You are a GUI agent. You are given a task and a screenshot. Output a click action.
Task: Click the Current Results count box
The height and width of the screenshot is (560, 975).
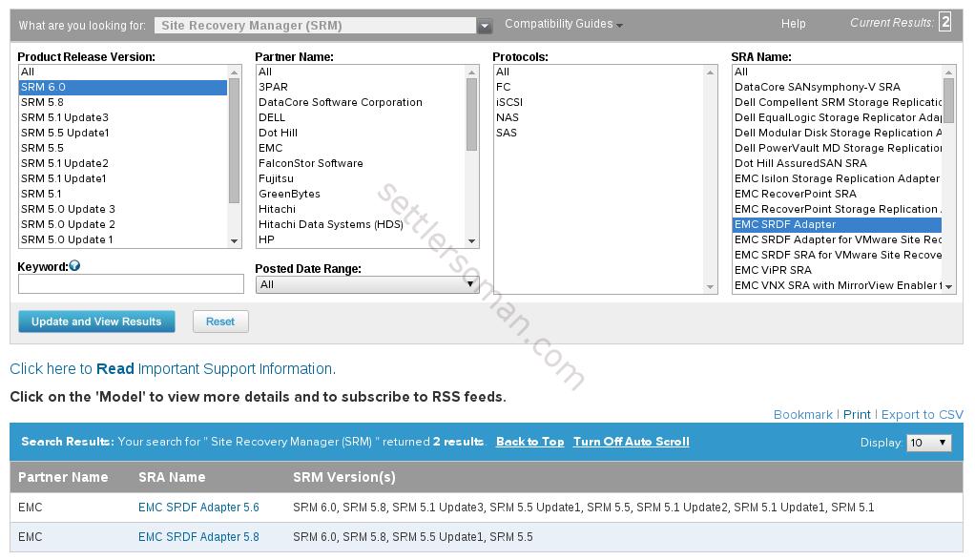point(945,22)
